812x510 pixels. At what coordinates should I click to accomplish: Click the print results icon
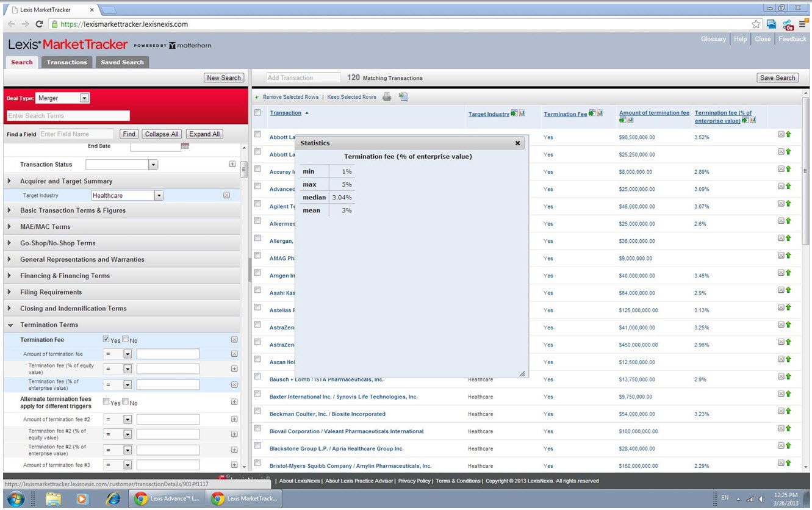point(387,96)
